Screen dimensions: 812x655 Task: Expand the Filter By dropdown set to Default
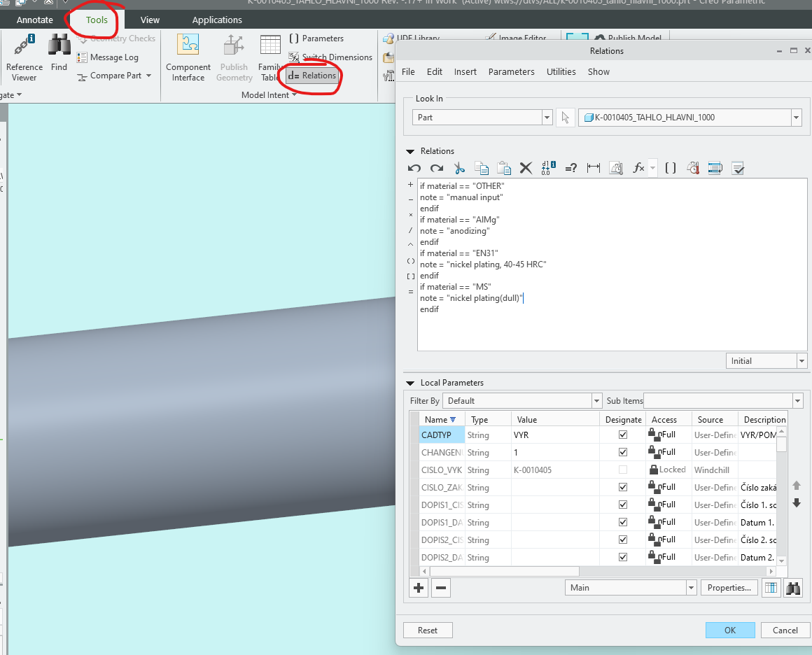click(x=596, y=400)
